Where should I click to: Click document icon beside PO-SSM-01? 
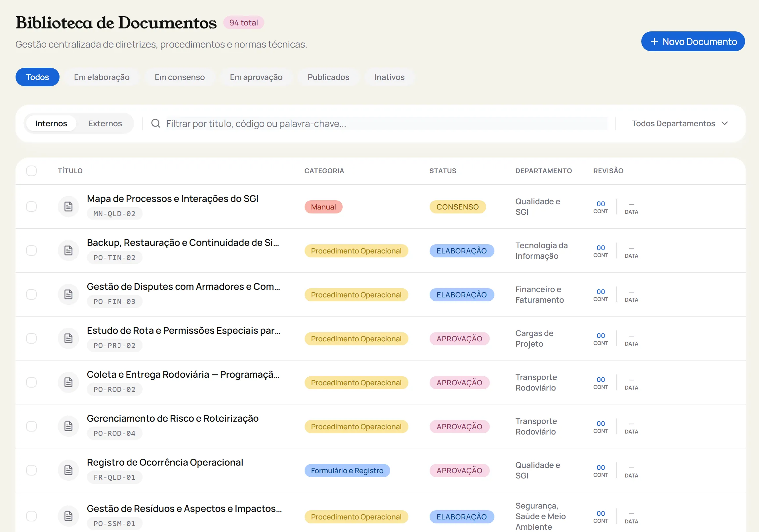[68, 516]
